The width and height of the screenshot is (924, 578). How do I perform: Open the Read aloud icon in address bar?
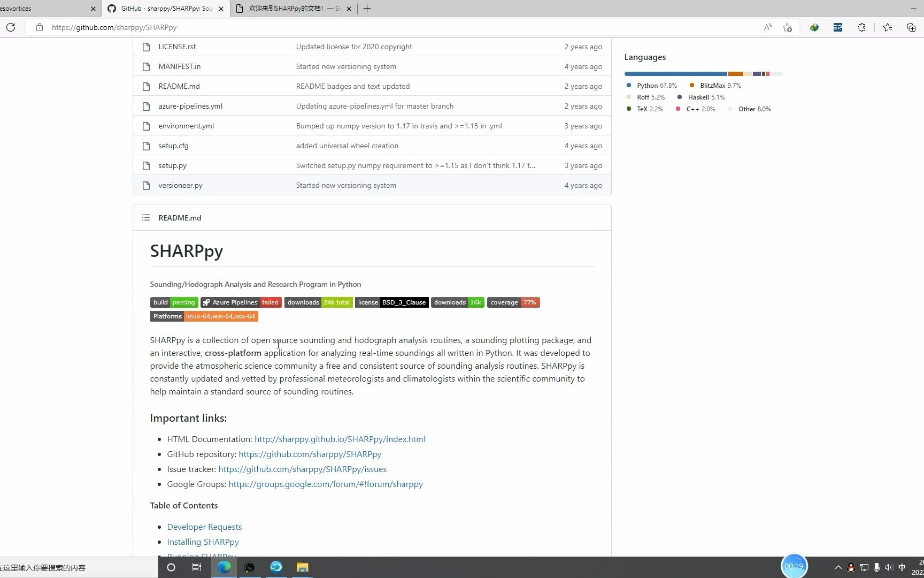pyautogui.click(x=768, y=27)
